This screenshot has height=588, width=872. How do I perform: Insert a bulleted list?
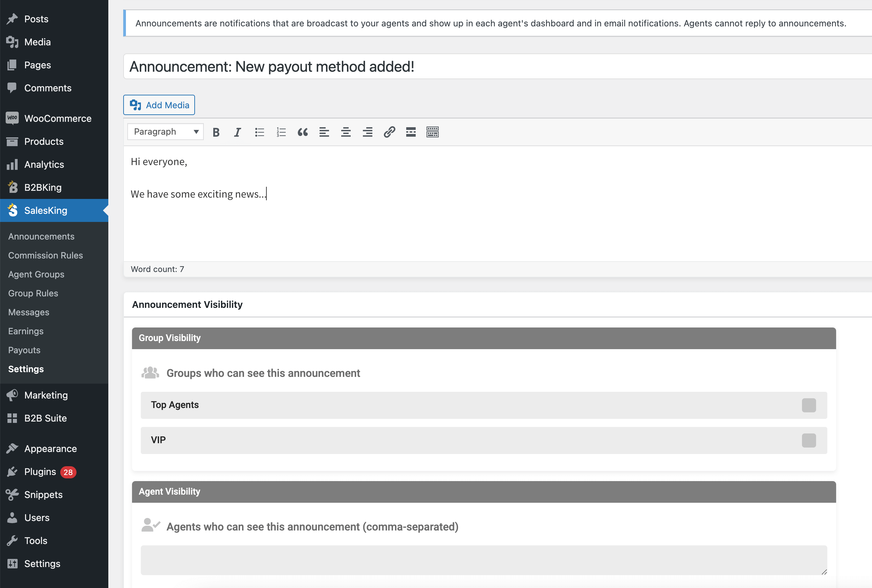(259, 132)
